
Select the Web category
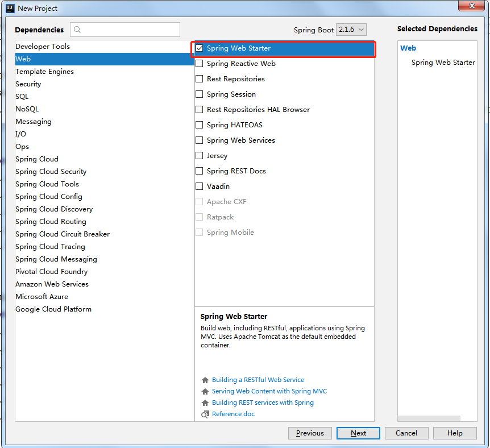coord(105,59)
